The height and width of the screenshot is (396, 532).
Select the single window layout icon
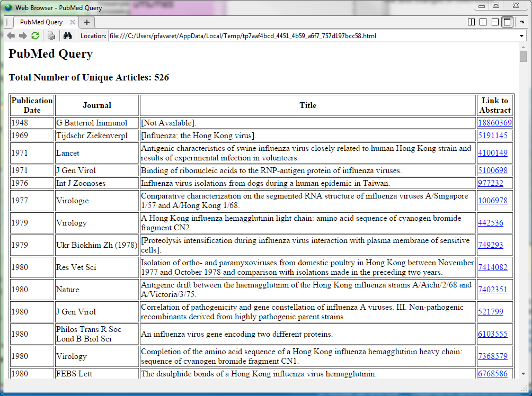click(507, 22)
